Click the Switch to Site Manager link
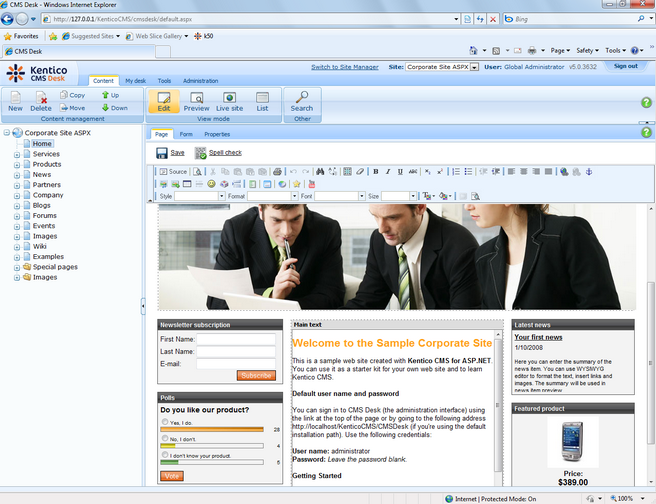 pos(344,67)
